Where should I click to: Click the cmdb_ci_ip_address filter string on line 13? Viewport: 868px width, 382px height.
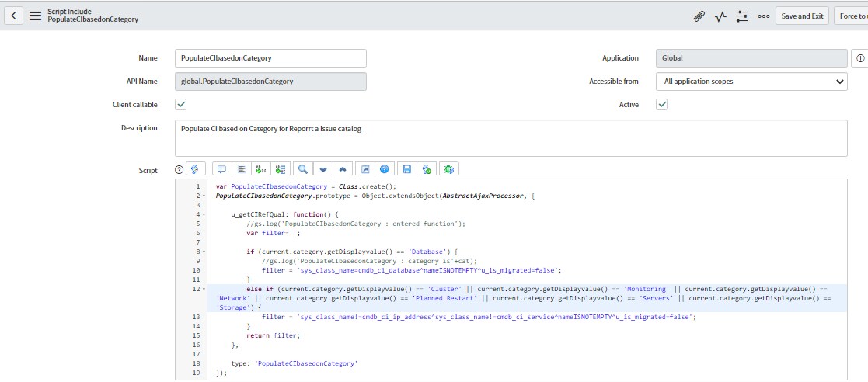(496, 318)
